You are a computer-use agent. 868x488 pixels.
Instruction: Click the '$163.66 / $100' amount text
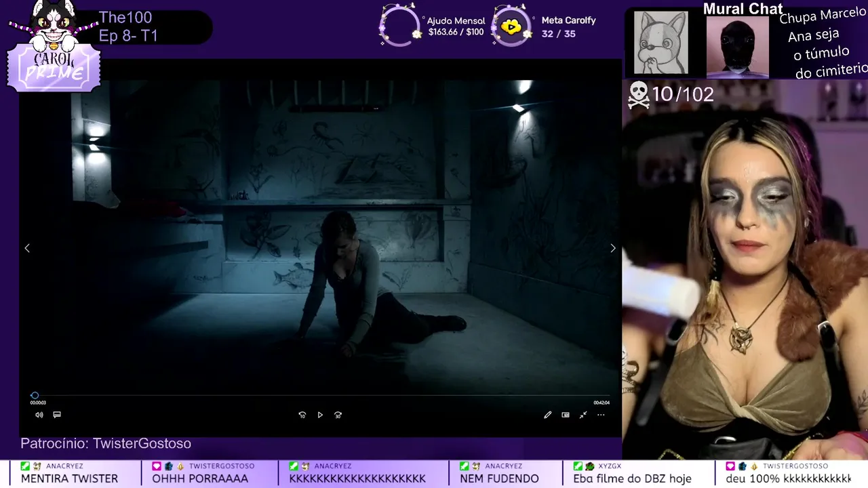point(456,33)
